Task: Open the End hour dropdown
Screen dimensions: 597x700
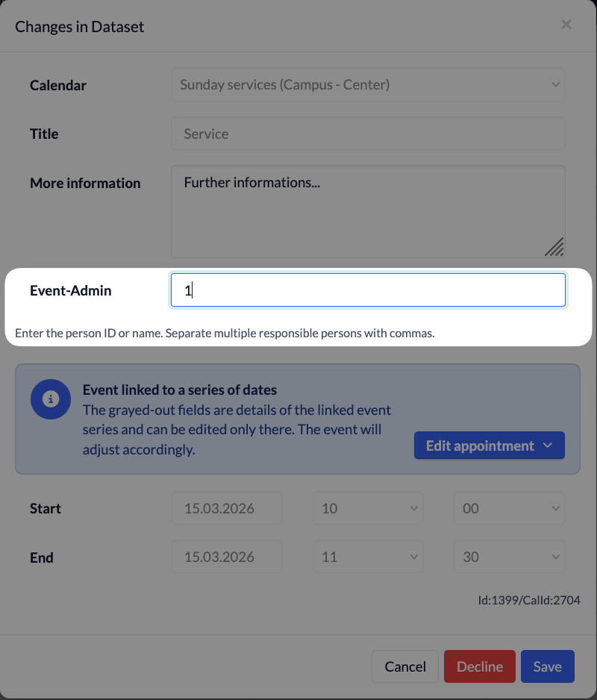Action: point(368,557)
